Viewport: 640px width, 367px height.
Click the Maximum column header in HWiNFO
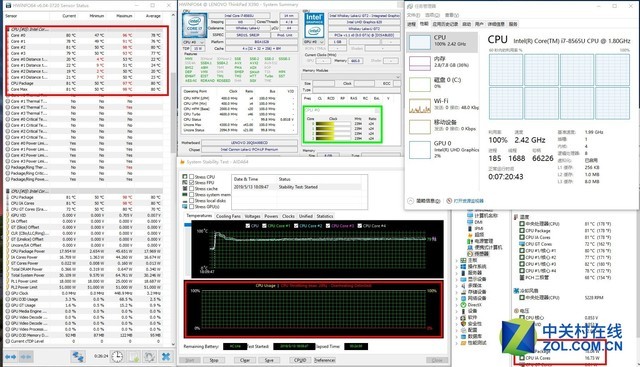124,16
